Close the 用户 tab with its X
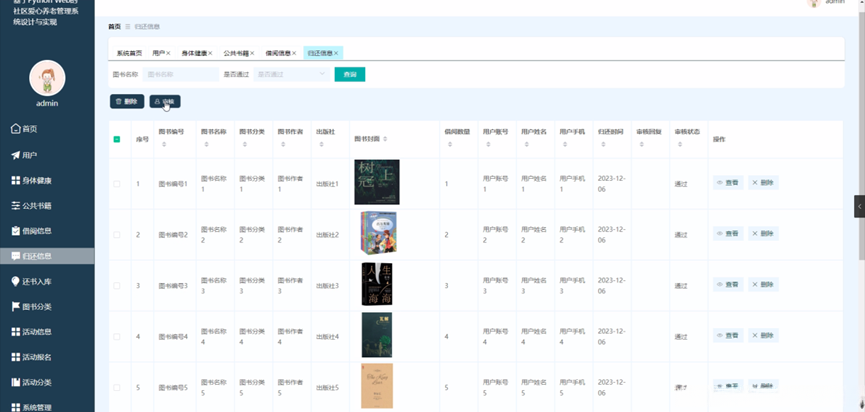Image resolution: width=865 pixels, height=412 pixels. pyautogui.click(x=168, y=53)
